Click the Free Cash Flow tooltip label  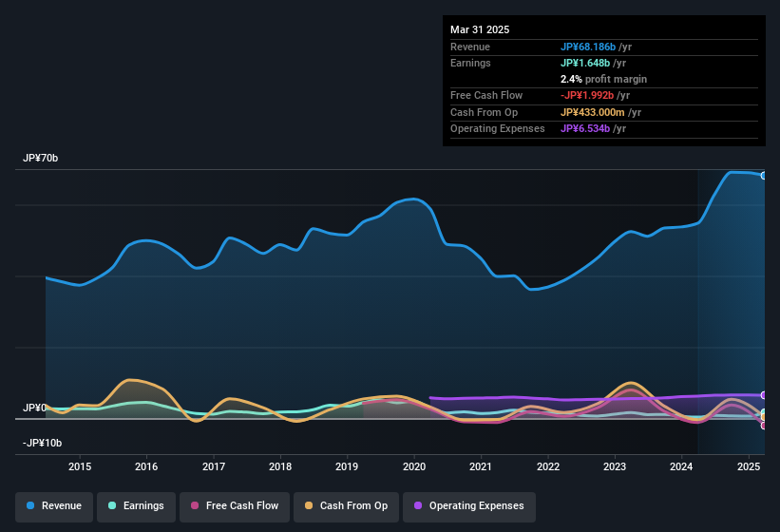point(486,95)
